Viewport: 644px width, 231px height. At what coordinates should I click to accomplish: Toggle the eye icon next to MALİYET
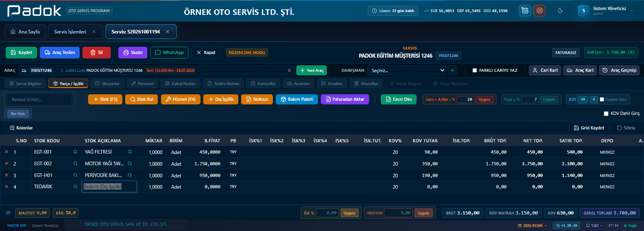[8, 213]
